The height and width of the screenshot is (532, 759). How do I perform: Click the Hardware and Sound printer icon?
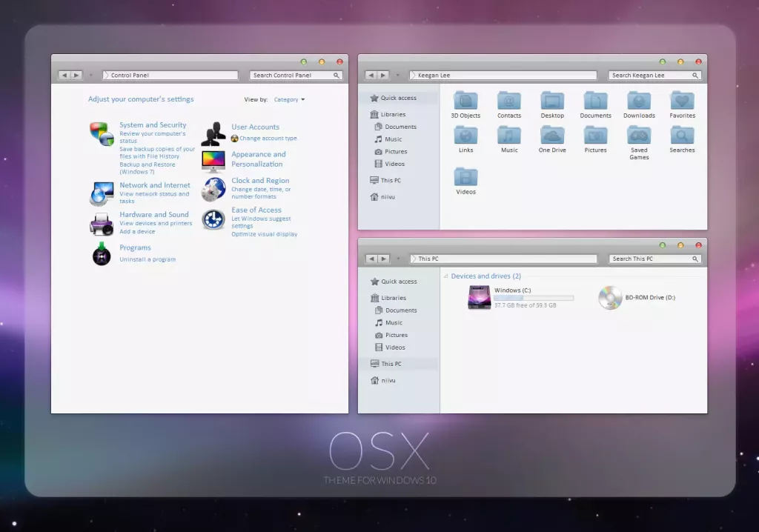[x=102, y=222]
